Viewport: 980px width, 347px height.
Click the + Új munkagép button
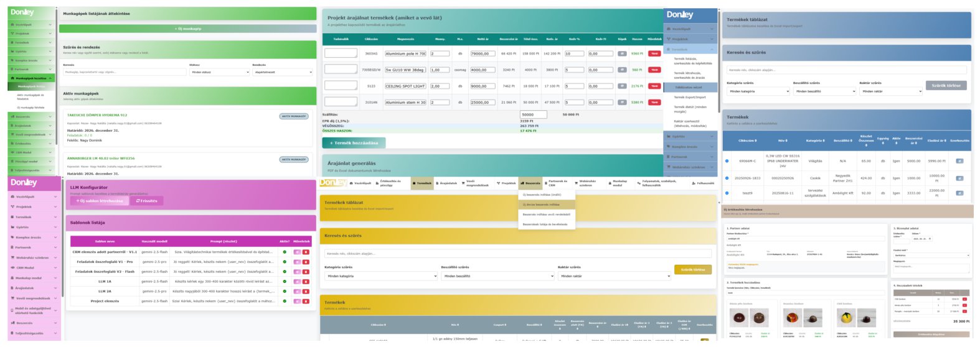tap(187, 29)
